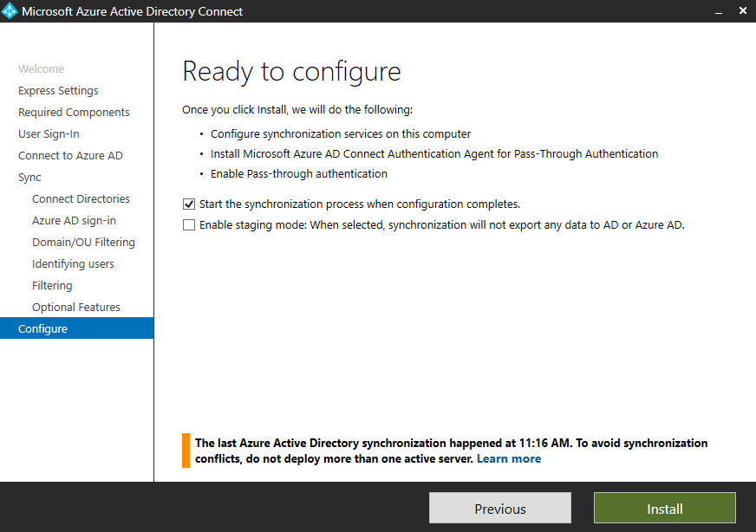Open Connect Directories sub-step

tap(81, 199)
